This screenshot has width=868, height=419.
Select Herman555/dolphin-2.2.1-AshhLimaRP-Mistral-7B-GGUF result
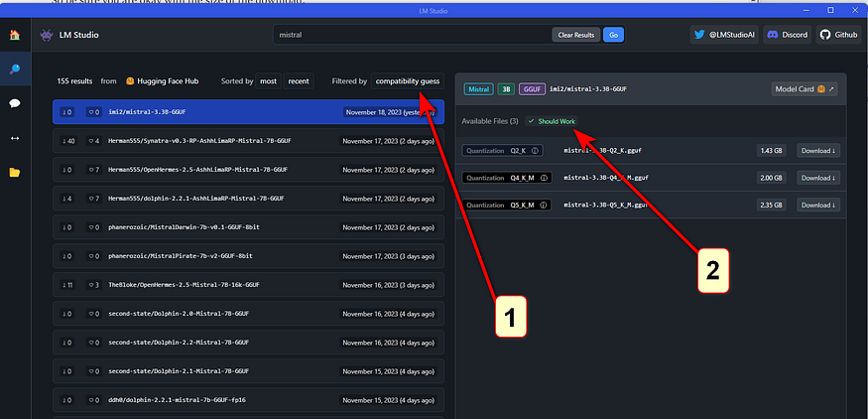pos(248,199)
